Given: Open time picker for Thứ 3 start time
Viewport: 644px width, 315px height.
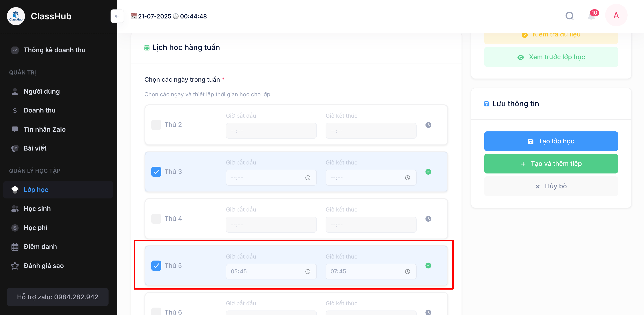Looking at the screenshot, I should click(307, 178).
